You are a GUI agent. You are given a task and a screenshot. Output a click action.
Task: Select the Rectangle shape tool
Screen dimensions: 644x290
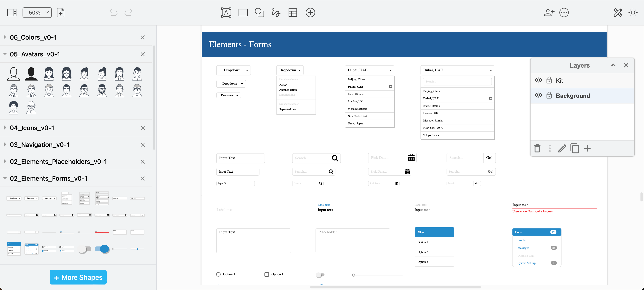tap(243, 13)
